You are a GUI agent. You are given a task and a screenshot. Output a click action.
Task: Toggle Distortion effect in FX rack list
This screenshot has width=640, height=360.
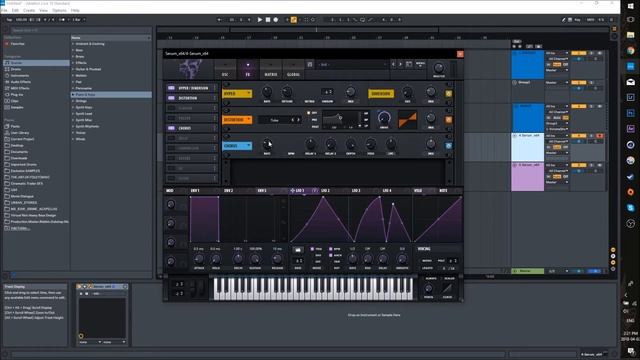tap(171, 98)
